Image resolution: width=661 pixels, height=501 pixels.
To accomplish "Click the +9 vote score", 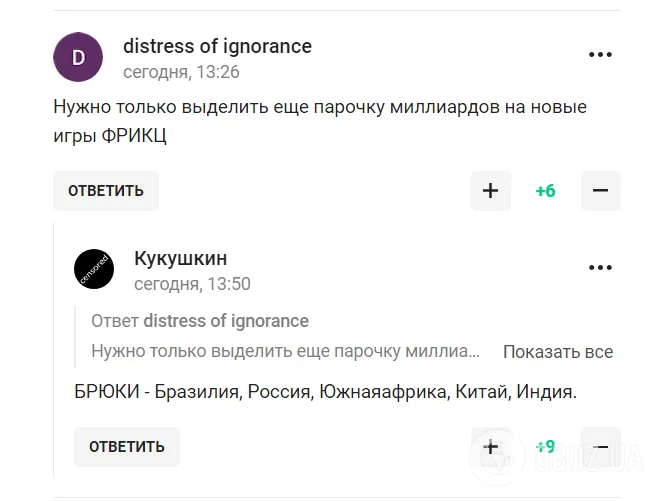I will point(545,447).
